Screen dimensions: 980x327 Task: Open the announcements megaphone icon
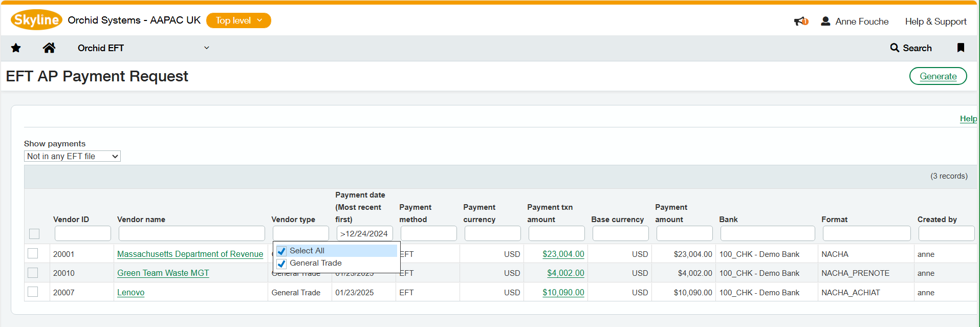pyautogui.click(x=800, y=21)
